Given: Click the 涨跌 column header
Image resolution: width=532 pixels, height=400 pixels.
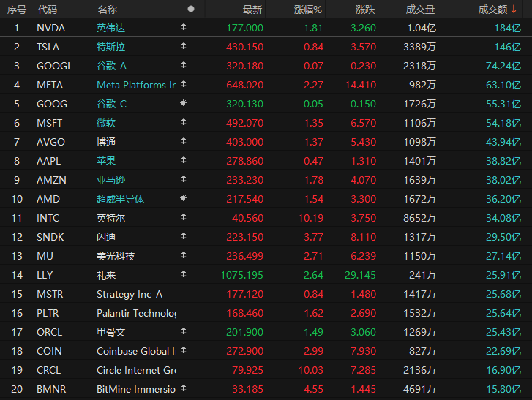Looking at the screenshot, I should 365,9.
